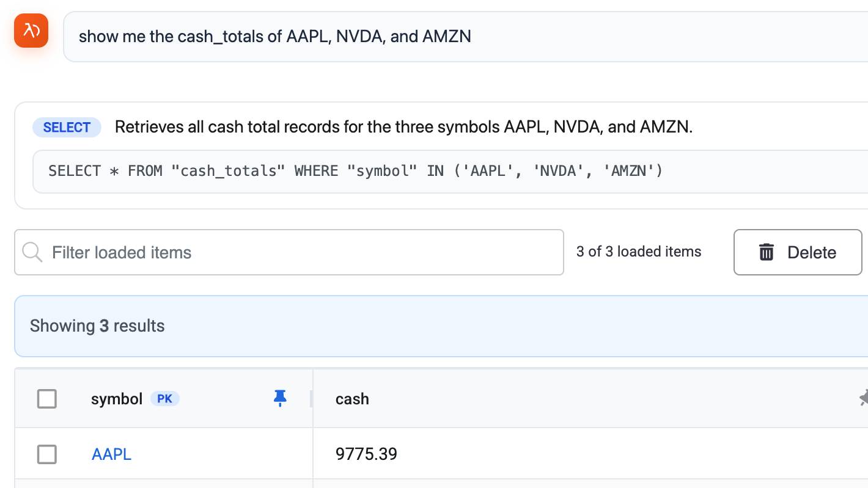Click the trash can icon on the Delete button
The height and width of the screenshot is (488, 868).
click(x=766, y=252)
